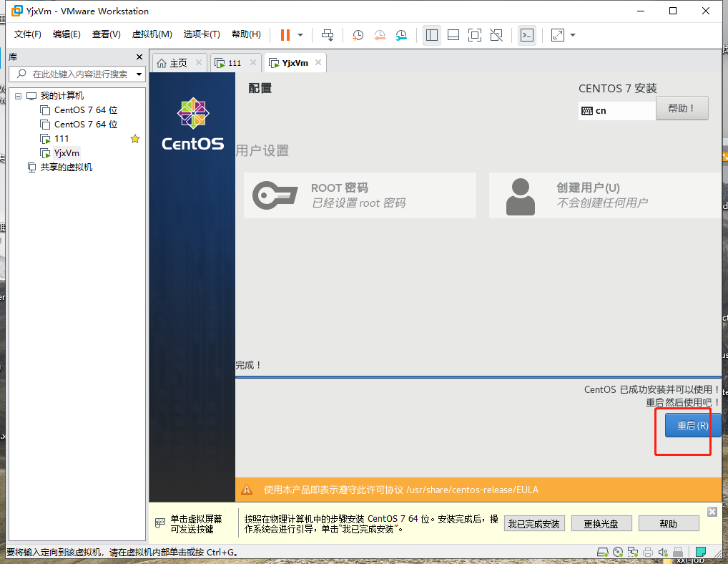Open the keyboard layout selector showing cn
Screen dimensions: 728x564
pyautogui.click(x=616, y=110)
